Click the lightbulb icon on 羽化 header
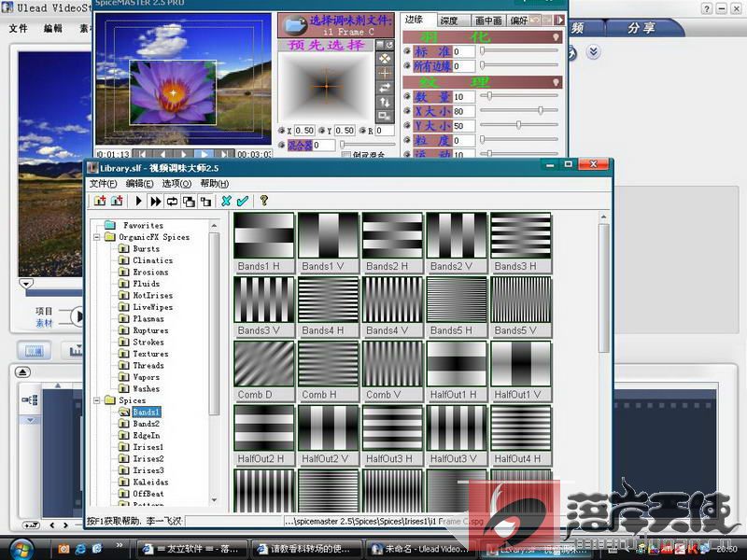This screenshot has width=747, height=560. 556,37
